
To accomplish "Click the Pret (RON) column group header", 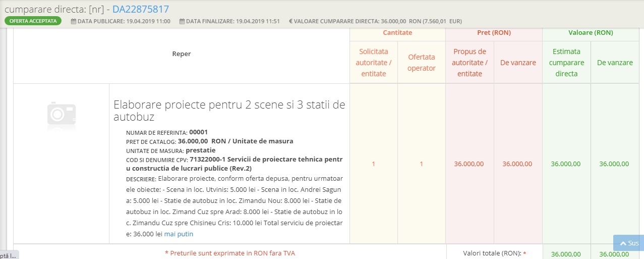I will [x=494, y=33].
